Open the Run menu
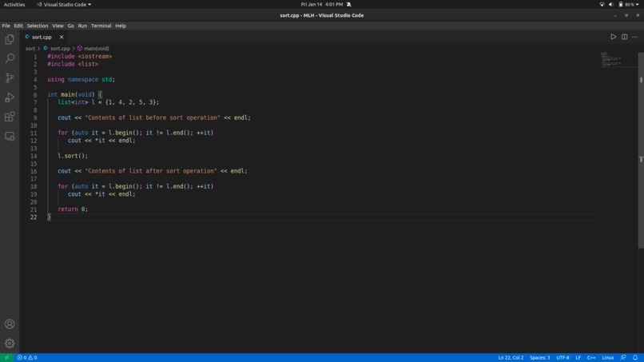 pos(82,26)
